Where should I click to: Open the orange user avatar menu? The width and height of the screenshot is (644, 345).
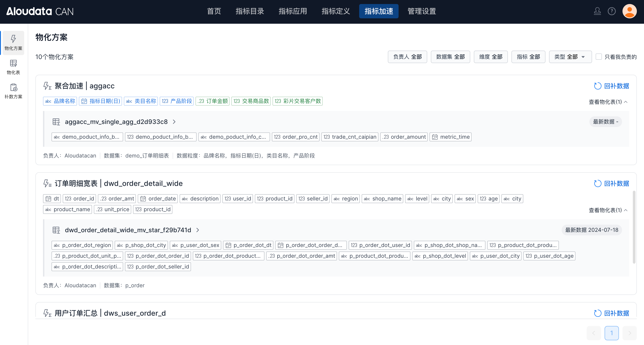pyautogui.click(x=629, y=11)
